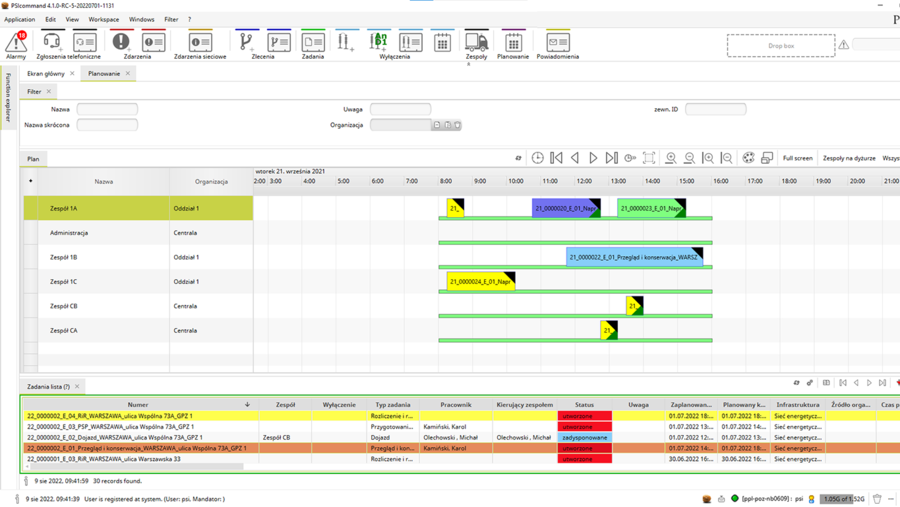Viewport: 900px width, 507px height.
Task: Click the memory usage bar 1.05G of 1.52G
Action: (x=842, y=499)
